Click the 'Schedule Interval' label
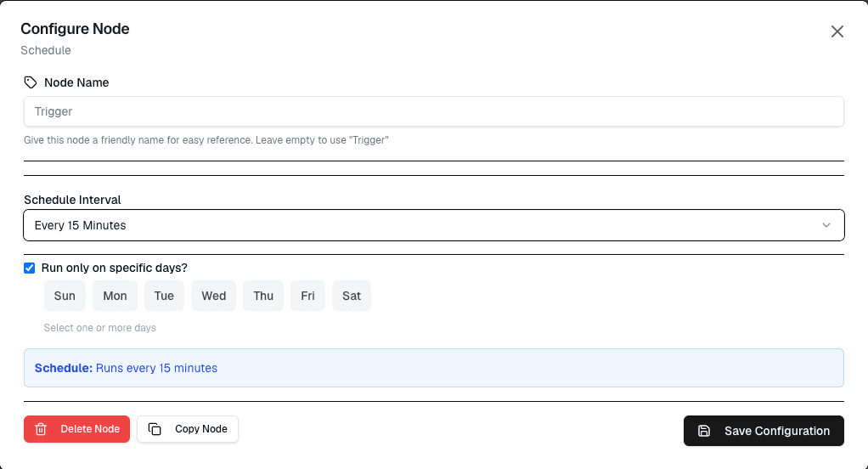The width and height of the screenshot is (868, 469). [72, 200]
